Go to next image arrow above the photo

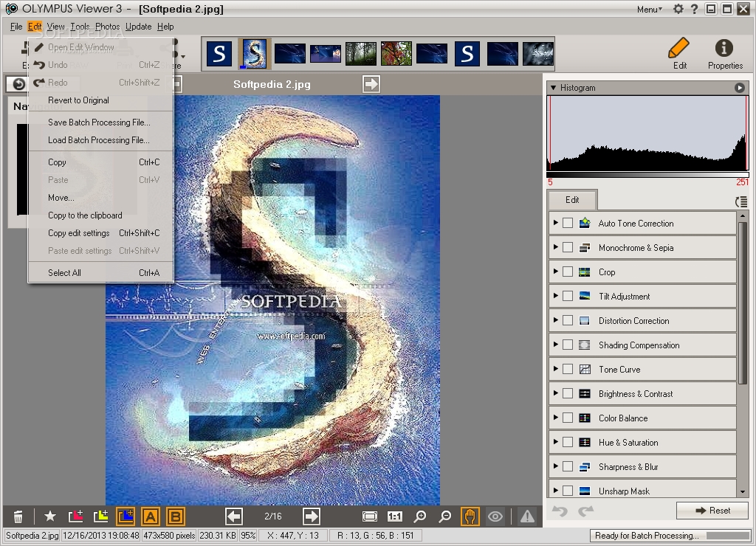point(371,84)
